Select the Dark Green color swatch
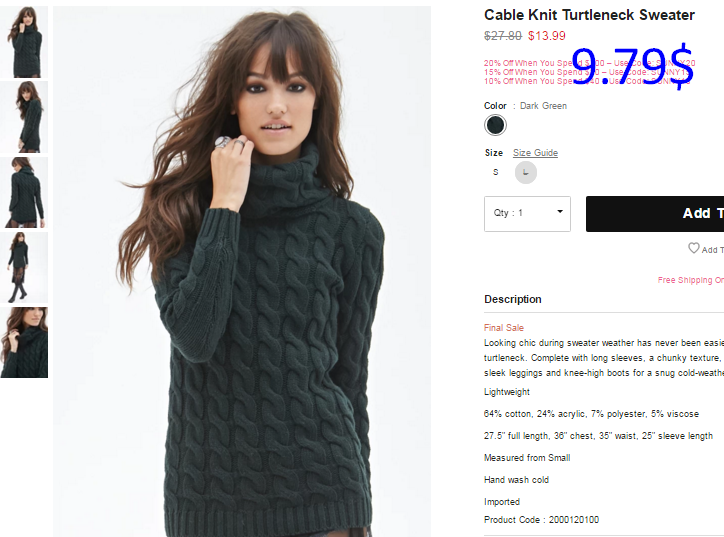The height and width of the screenshot is (537, 724). click(x=495, y=125)
